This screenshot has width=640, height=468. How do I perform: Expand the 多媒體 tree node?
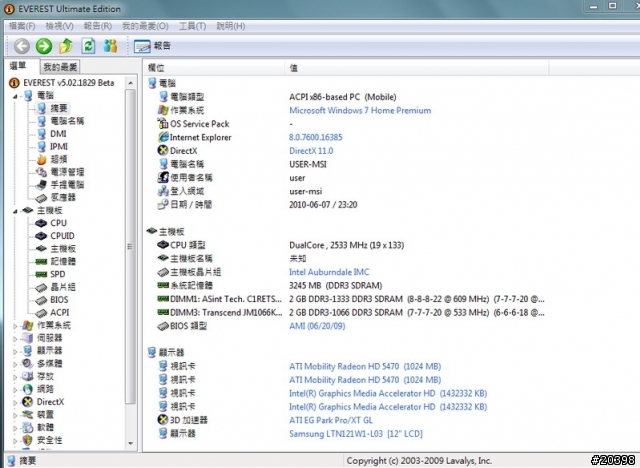coord(15,364)
